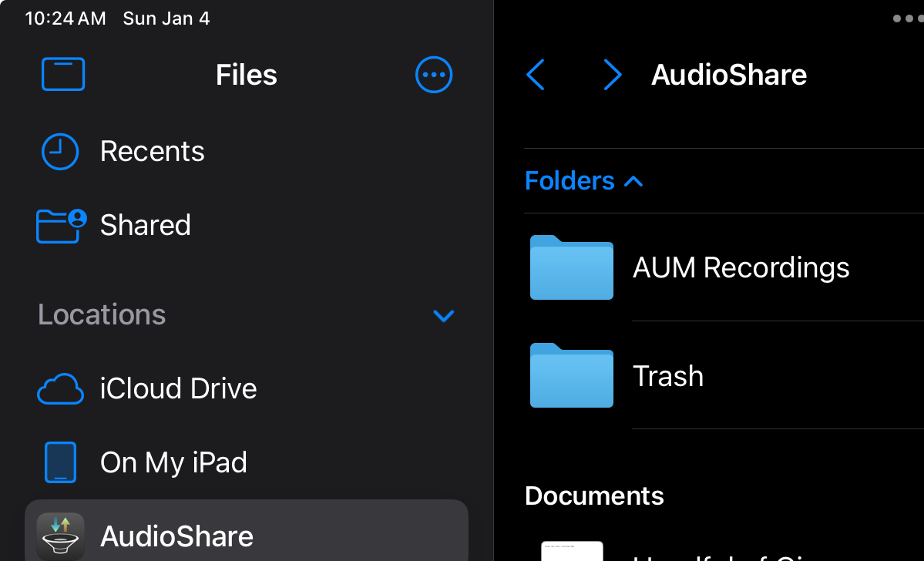The height and width of the screenshot is (561, 924).
Task: Click the Locations section heading
Action: point(102,314)
